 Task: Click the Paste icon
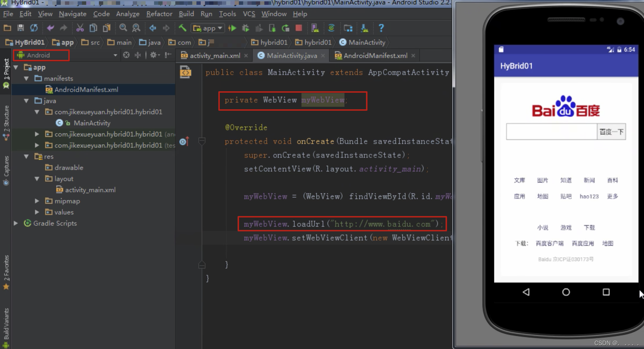[x=107, y=28]
